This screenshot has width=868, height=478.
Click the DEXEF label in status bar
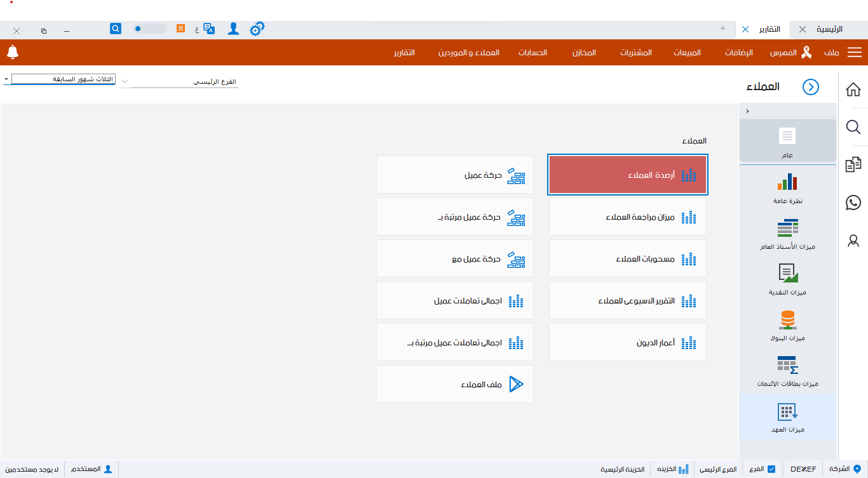tap(803, 469)
